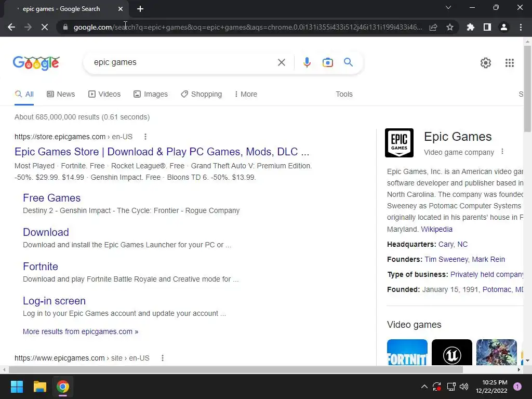532x399 pixels.
Task: Open the clock showing 10:25 PM
Action: (x=491, y=387)
